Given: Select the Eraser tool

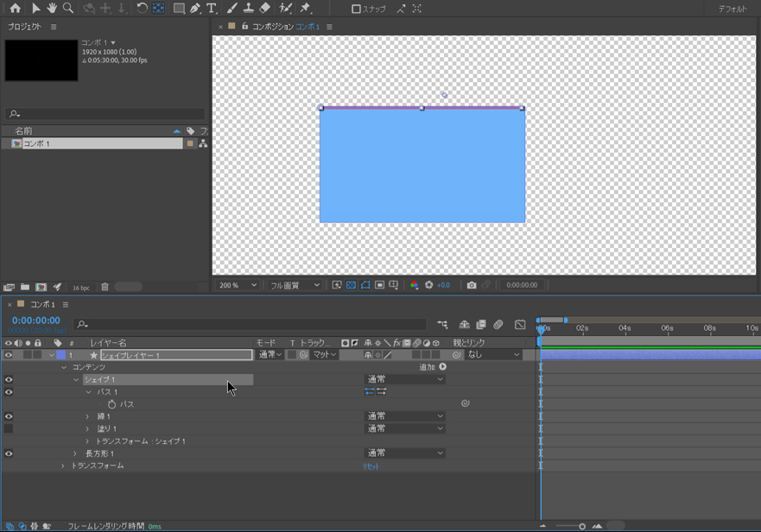Looking at the screenshot, I should point(265,9).
